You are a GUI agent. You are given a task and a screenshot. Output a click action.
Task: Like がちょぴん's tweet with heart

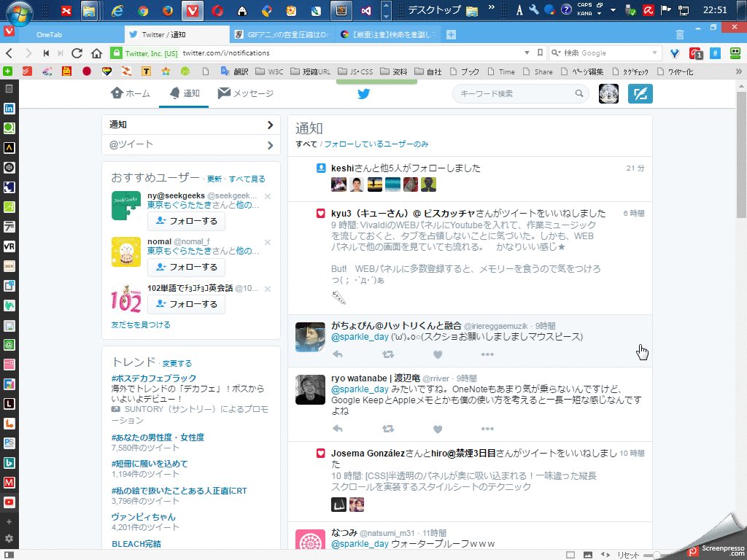click(438, 354)
